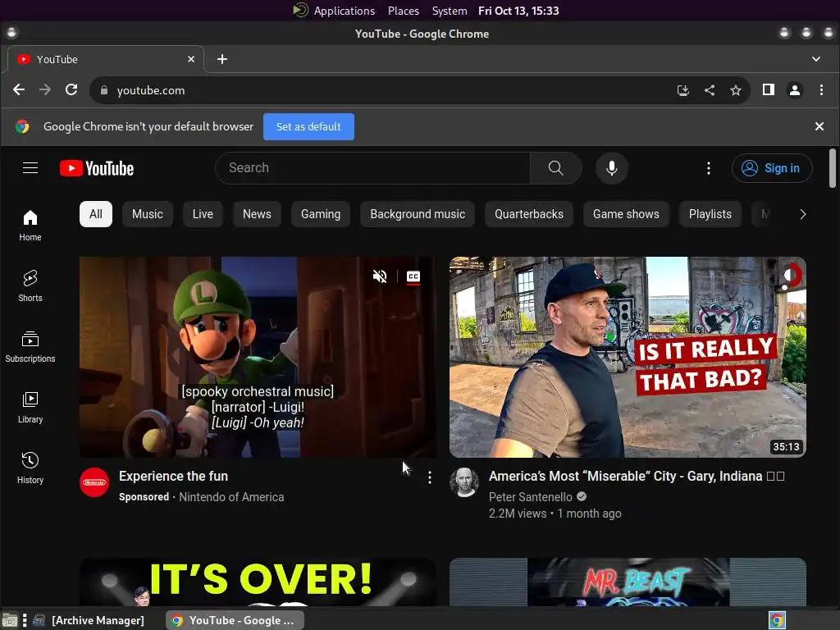Go to Home in the sidebar

point(30,226)
